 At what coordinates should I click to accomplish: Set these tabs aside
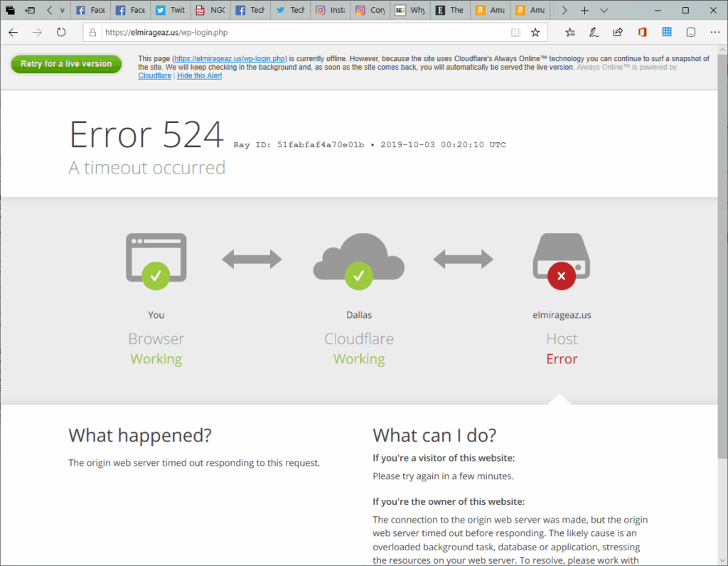(30, 10)
